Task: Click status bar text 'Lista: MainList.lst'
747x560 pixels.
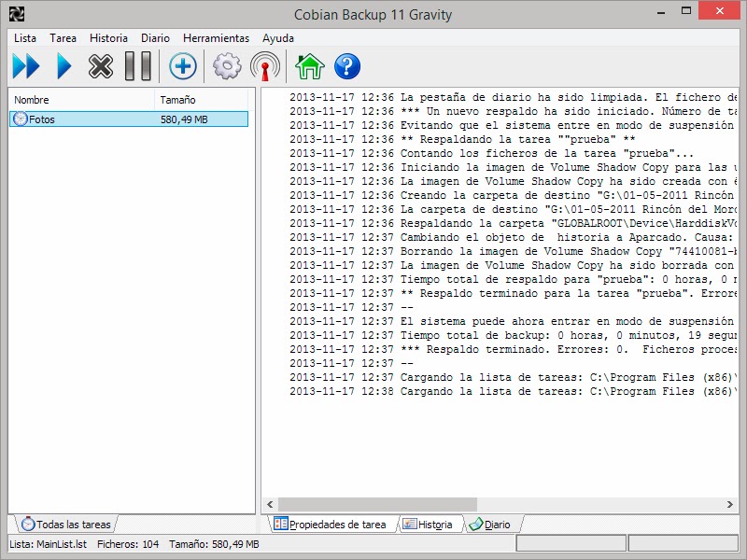Action: tap(49, 544)
